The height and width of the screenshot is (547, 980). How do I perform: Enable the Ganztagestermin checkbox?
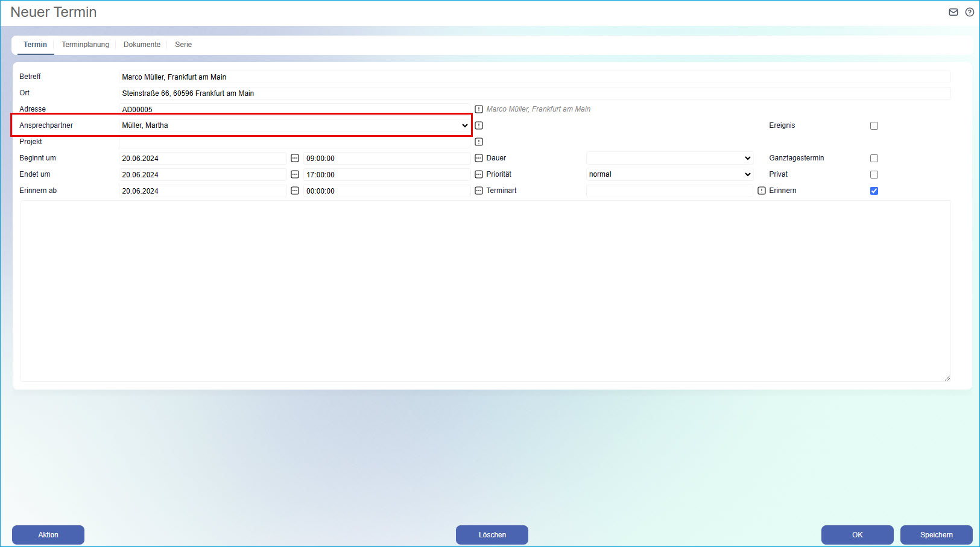pyautogui.click(x=874, y=158)
